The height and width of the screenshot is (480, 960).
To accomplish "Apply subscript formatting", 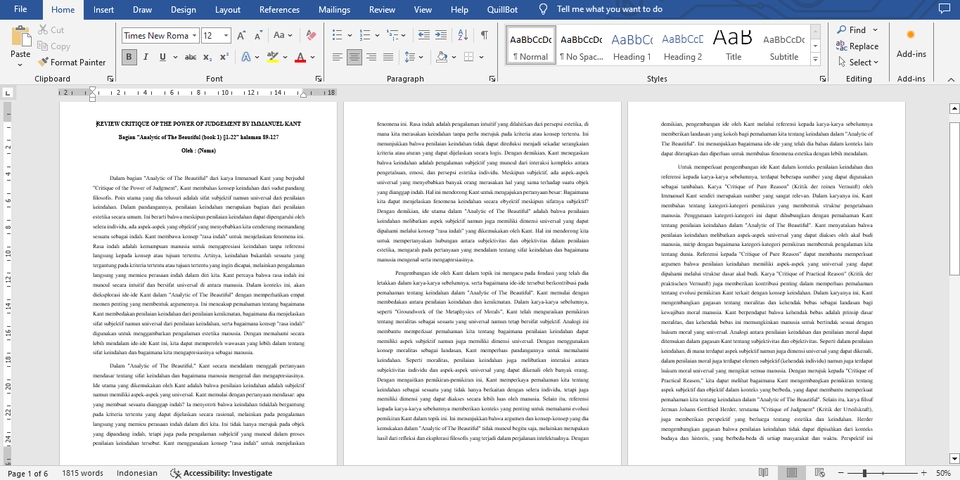I will coord(208,57).
